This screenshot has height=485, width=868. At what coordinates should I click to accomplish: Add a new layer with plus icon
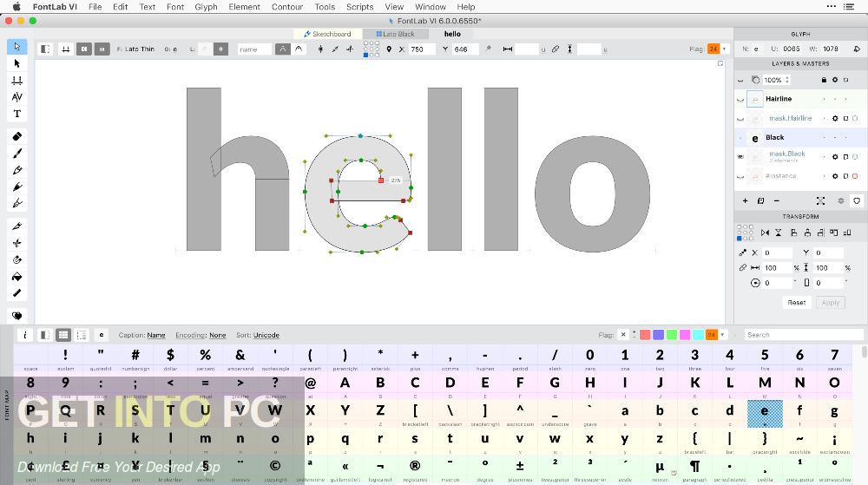[x=745, y=200]
